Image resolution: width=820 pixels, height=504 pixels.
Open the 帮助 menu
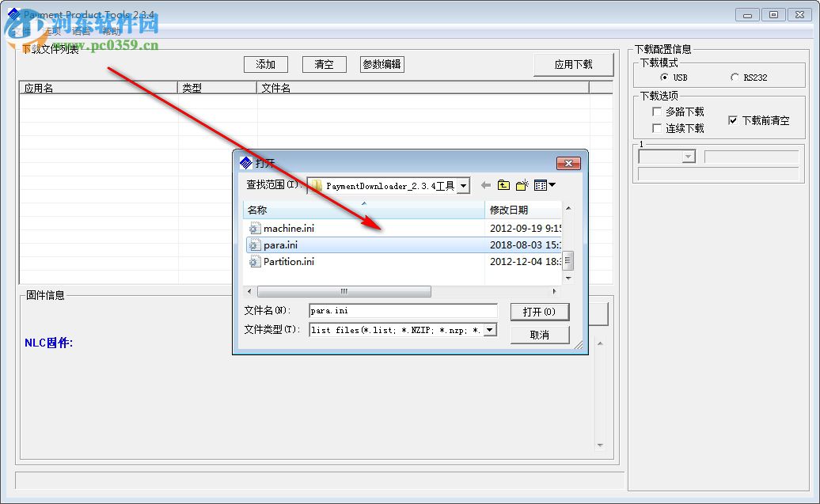pos(111,30)
